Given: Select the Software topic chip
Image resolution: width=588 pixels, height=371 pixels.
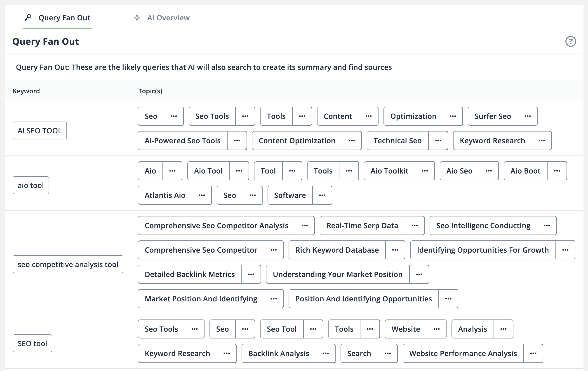Looking at the screenshot, I should [290, 195].
